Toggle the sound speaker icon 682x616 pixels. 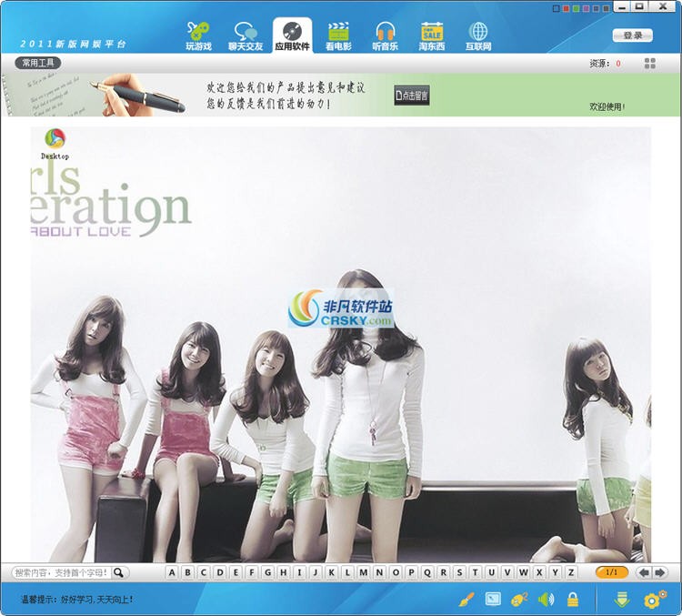[x=546, y=600]
